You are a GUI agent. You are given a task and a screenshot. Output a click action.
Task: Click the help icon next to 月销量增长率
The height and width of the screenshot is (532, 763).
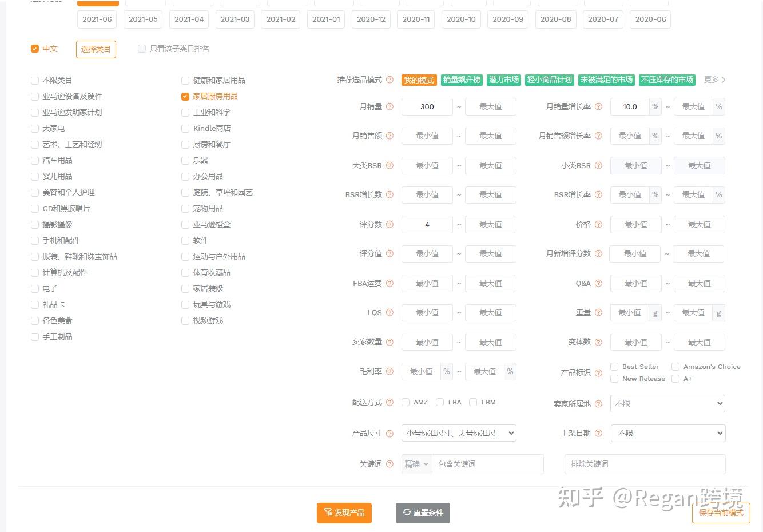(x=598, y=106)
